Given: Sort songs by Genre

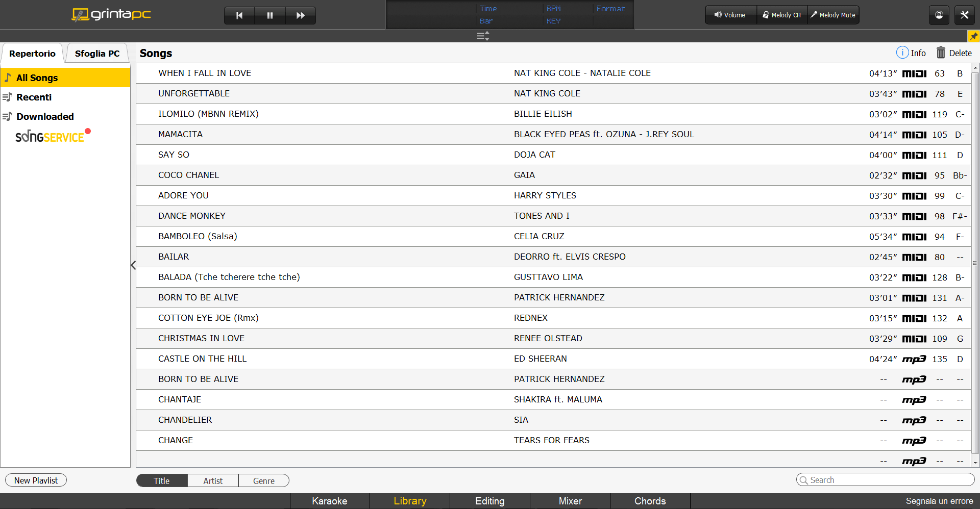Looking at the screenshot, I should pyautogui.click(x=264, y=481).
